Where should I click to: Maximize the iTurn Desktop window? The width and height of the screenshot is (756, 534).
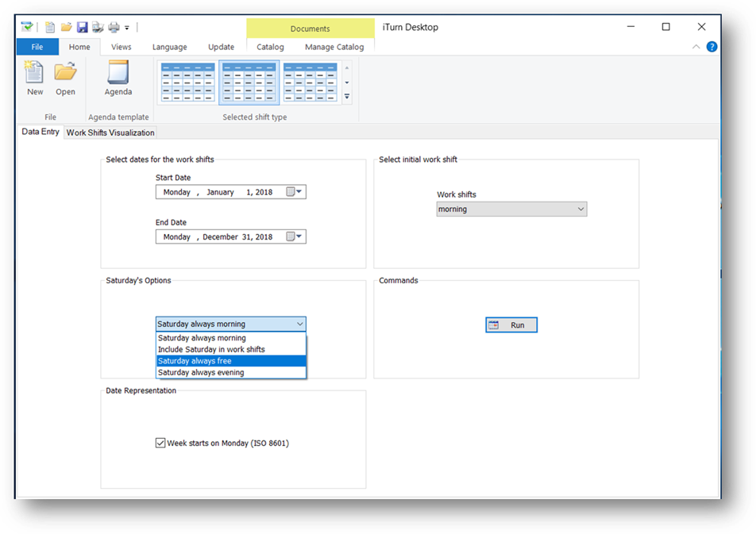pos(665,27)
